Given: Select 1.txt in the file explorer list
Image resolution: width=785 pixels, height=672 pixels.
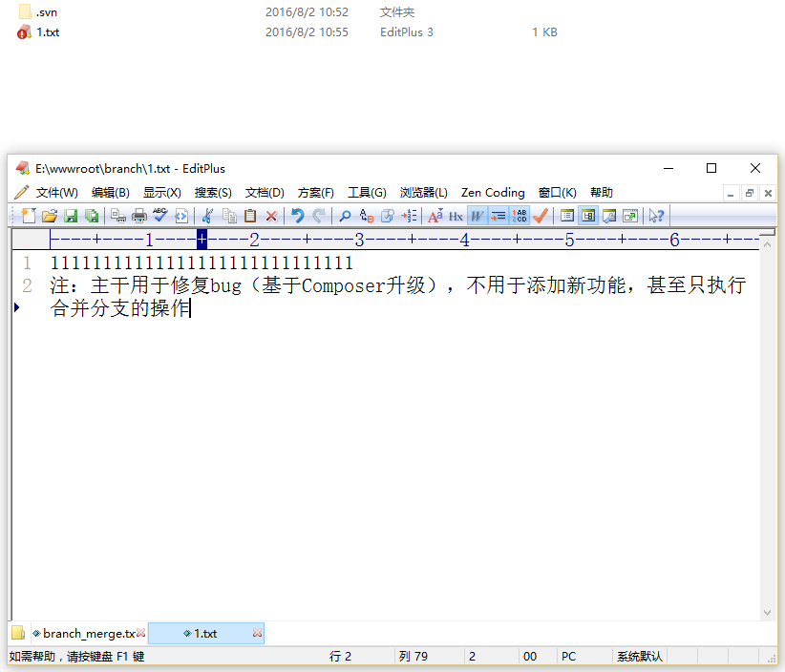Looking at the screenshot, I should tap(48, 32).
